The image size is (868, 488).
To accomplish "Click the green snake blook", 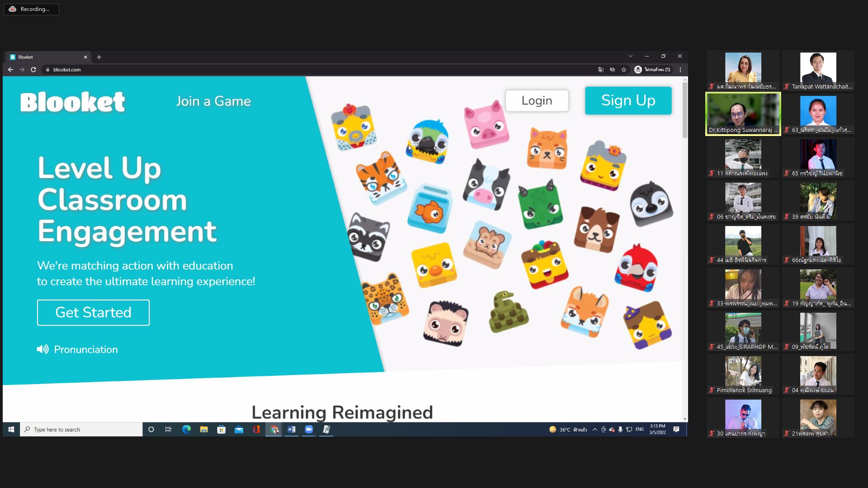I will pos(508,312).
